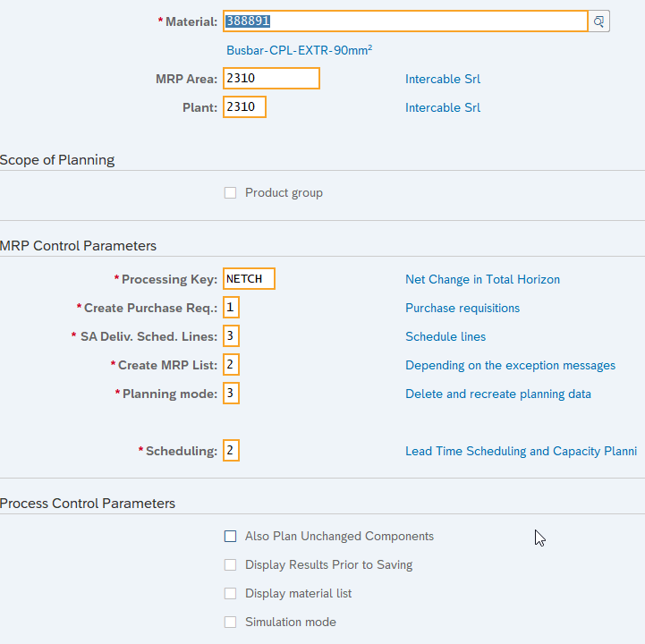This screenshot has width=645, height=644.
Task: Click the Scheduling input field
Action: [231, 451]
